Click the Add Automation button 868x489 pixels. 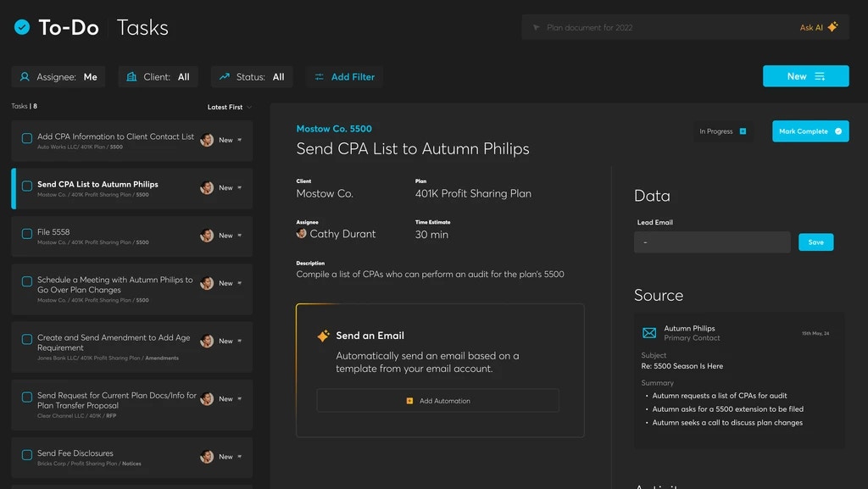coord(437,401)
